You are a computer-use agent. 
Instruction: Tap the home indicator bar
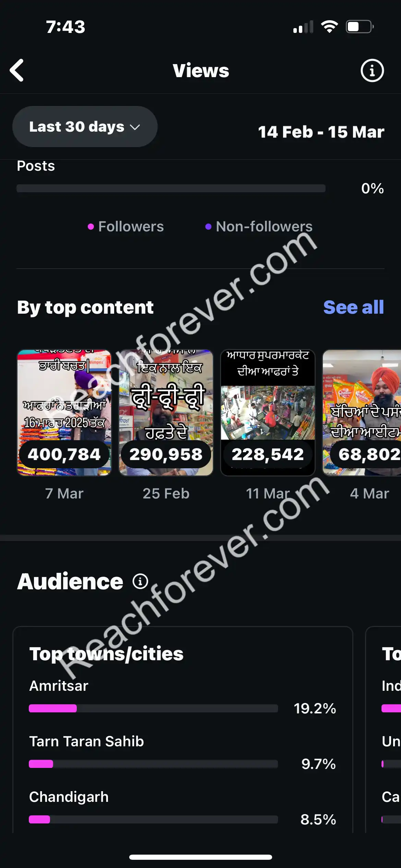pos(200,857)
